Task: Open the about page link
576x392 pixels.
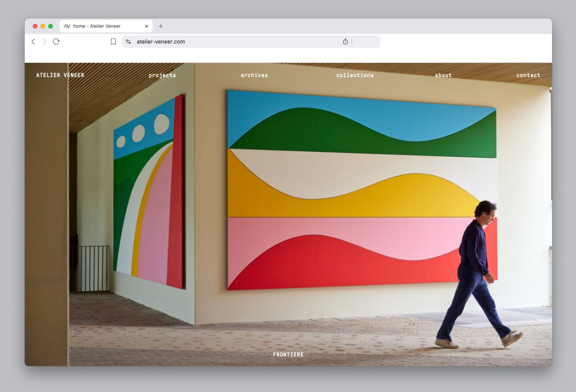Action: [x=443, y=75]
